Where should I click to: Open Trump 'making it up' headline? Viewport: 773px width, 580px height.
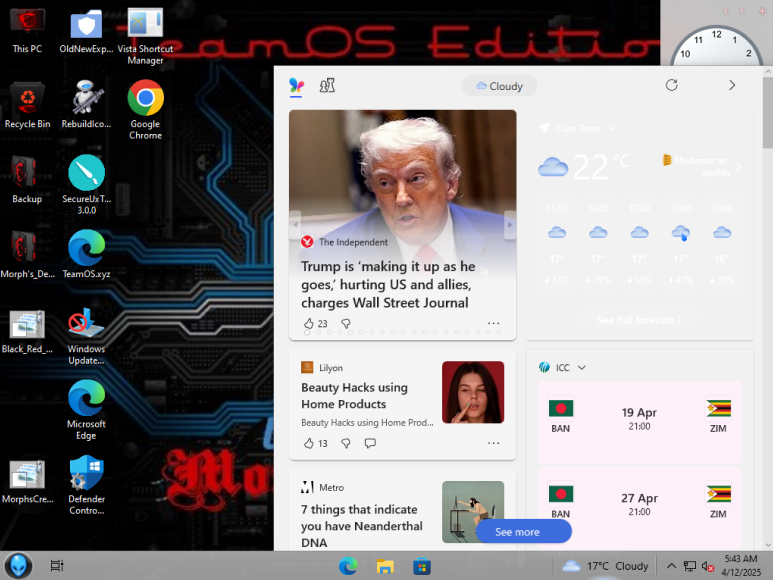point(388,284)
